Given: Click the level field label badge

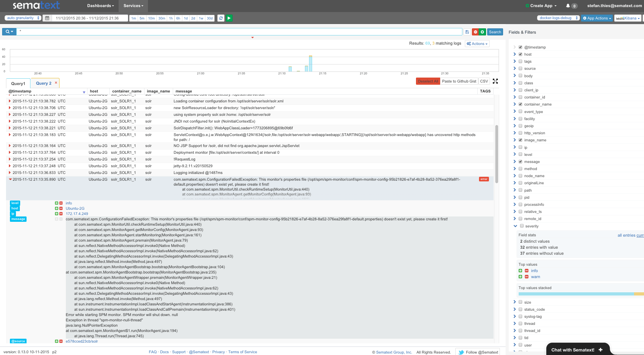Looking at the screenshot, I should (15, 203).
